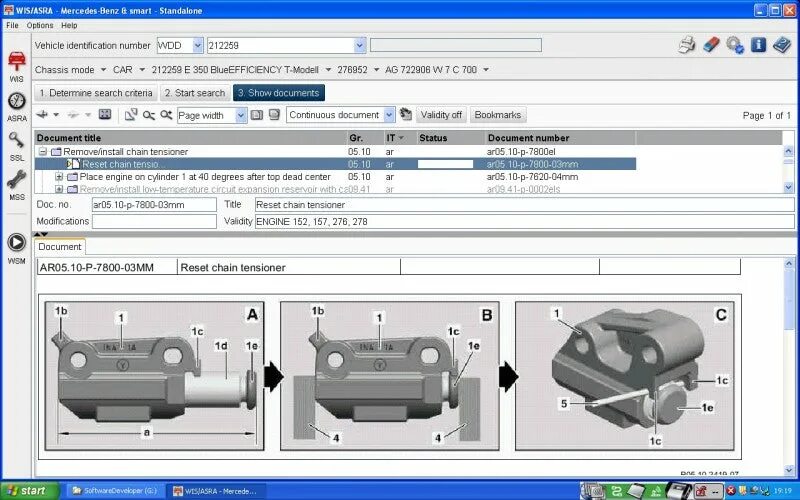Open settings gear icon at top right
800x500 pixels.
coord(735,45)
